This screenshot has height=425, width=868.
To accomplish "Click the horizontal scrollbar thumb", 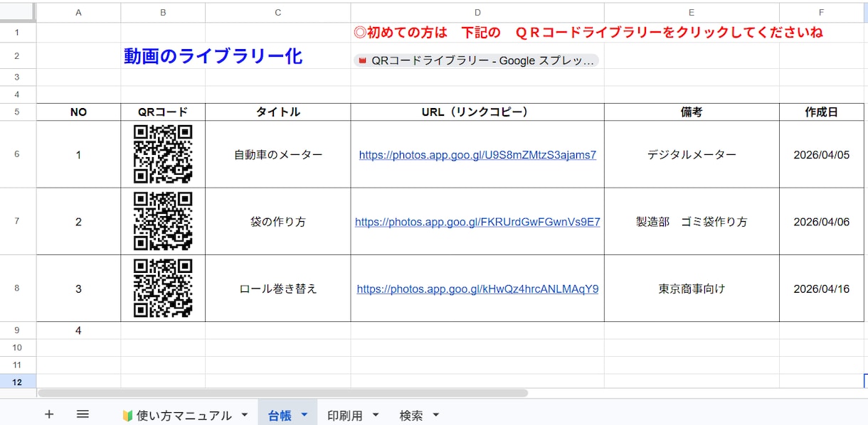I will pyautogui.click(x=282, y=393).
